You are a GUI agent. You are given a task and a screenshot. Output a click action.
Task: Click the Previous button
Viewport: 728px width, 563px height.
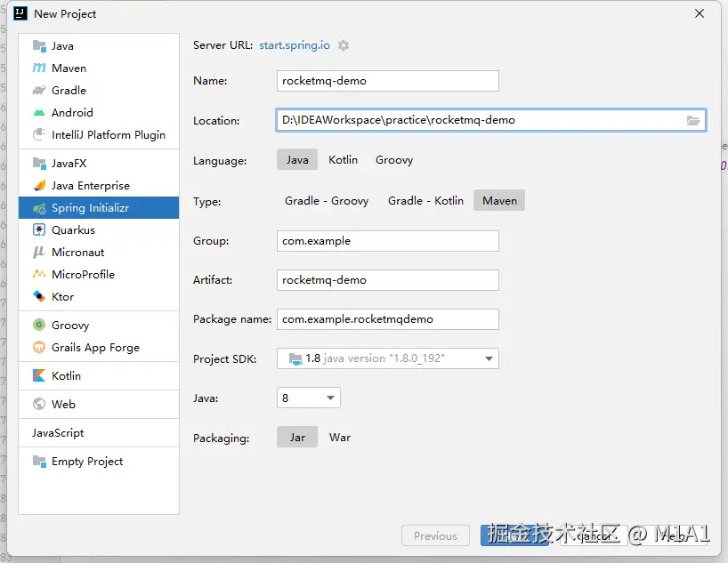(435, 535)
